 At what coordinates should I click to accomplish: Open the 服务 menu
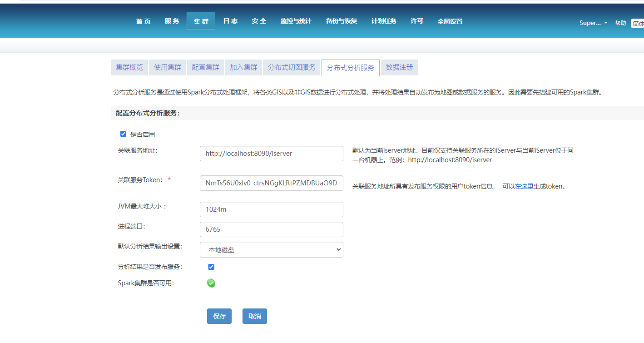[x=172, y=21]
